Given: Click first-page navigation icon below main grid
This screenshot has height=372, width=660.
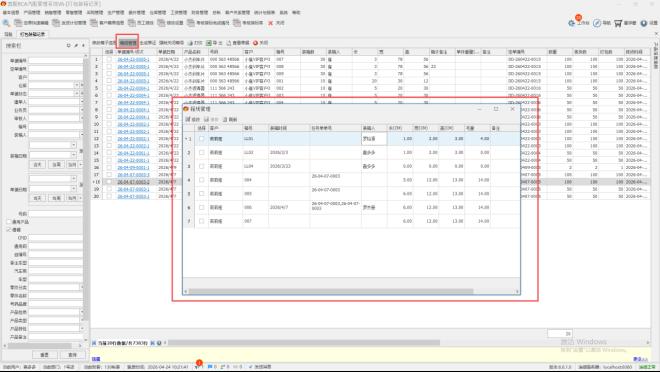Looking at the screenshot, I should [x=94, y=343].
